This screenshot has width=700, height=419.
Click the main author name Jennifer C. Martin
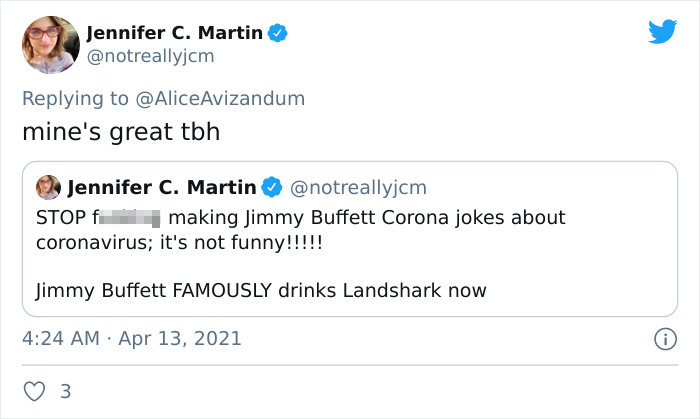pos(175,32)
